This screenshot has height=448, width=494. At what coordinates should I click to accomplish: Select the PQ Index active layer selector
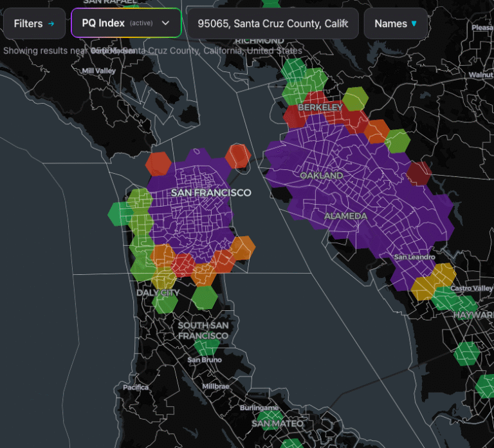pyautogui.click(x=126, y=23)
